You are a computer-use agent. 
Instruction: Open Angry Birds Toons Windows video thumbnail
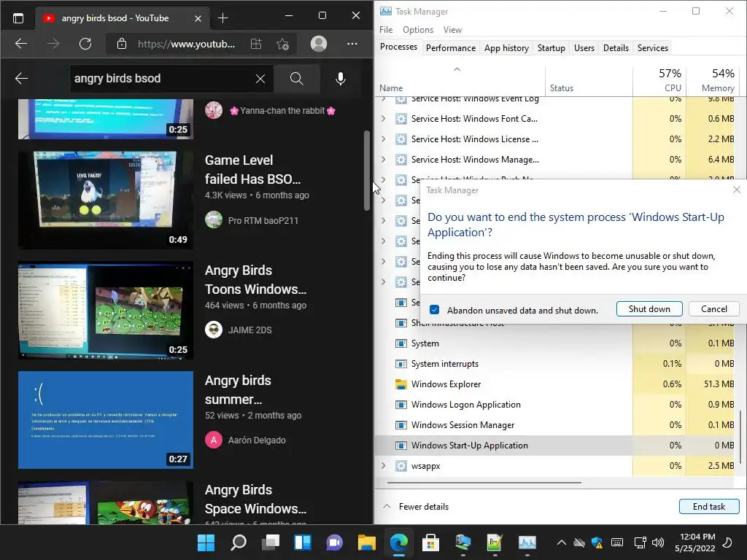(x=106, y=310)
